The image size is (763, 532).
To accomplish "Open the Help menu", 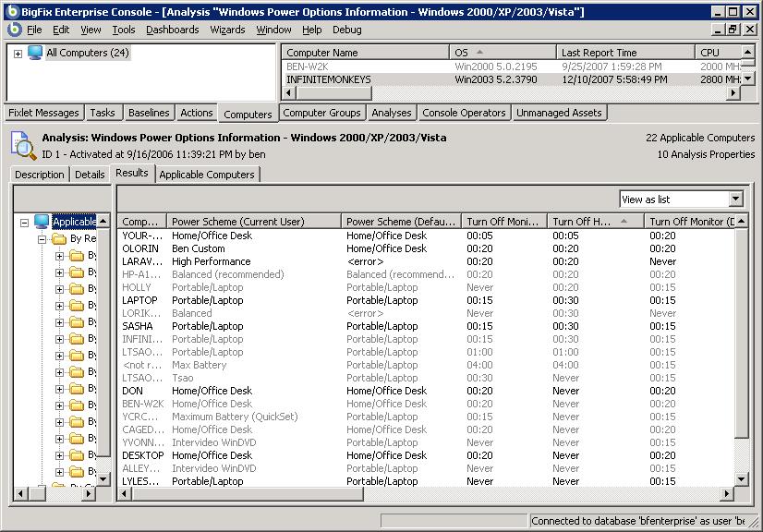I will click(x=311, y=30).
